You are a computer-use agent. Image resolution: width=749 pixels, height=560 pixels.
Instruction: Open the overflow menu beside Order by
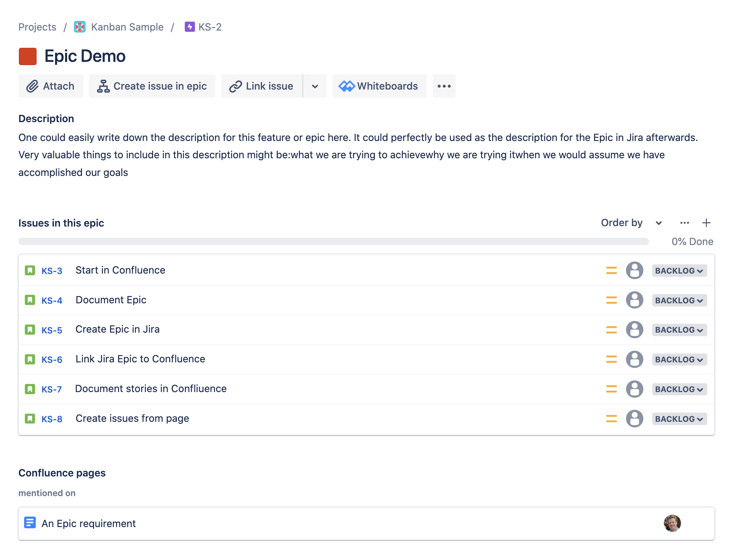click(684, 223)
